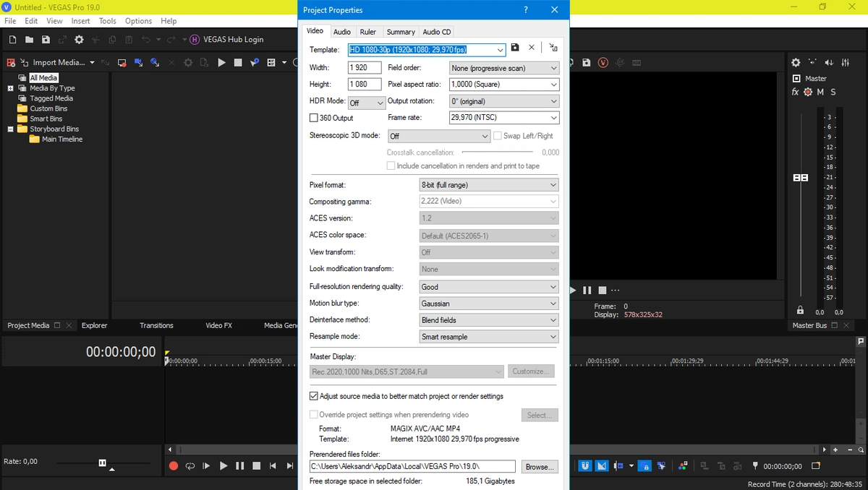868x490 pixels.
Task: Open the File menu
Action: [10, 21]
